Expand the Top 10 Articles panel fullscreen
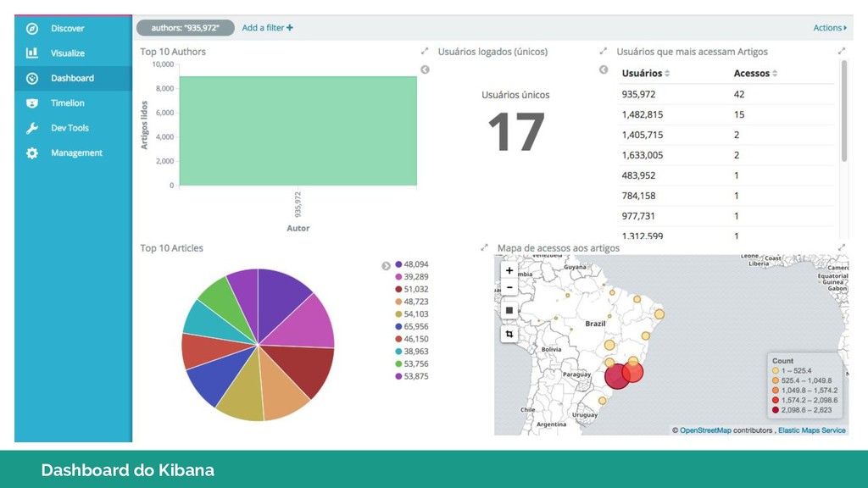Screen dimensions: 868x488 coord(484,247)
